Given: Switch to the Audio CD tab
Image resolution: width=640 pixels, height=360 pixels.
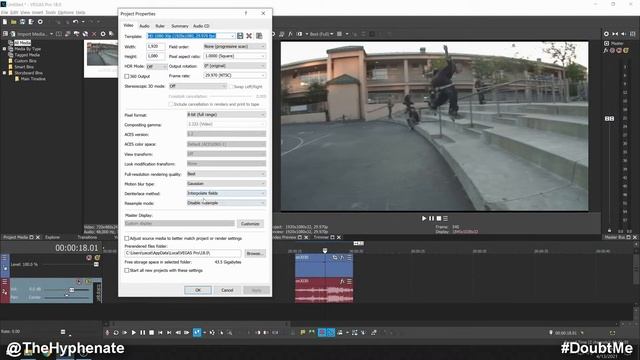Looking at the screenshot, I should pos(201,26).
